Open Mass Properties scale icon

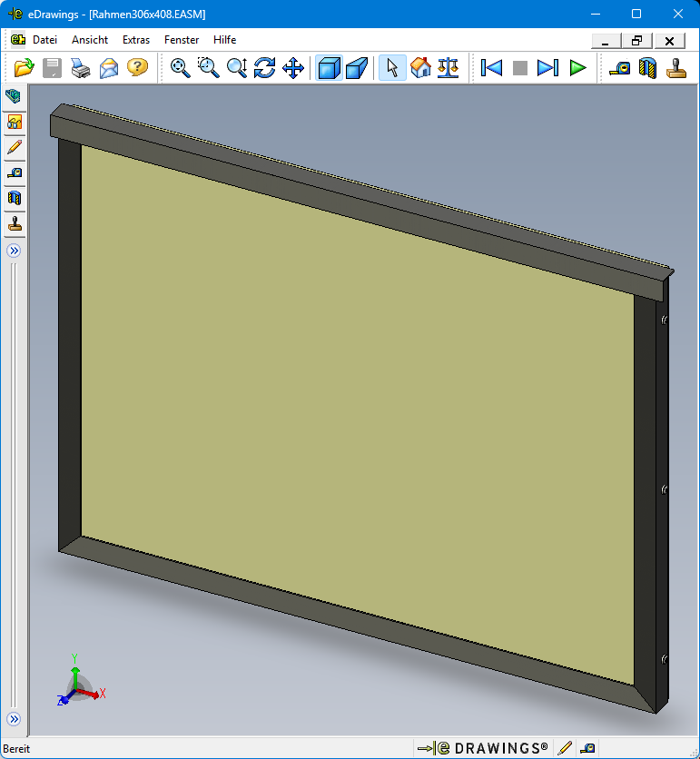pyautogui.click(x=449, y=68)
